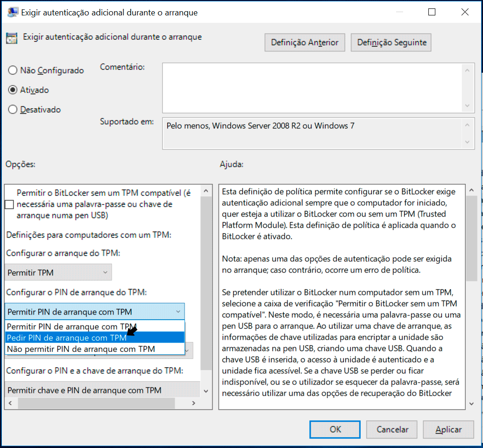
Task: Click the Configurar o arranque do TPM label
Action: (x=63, y=253)
